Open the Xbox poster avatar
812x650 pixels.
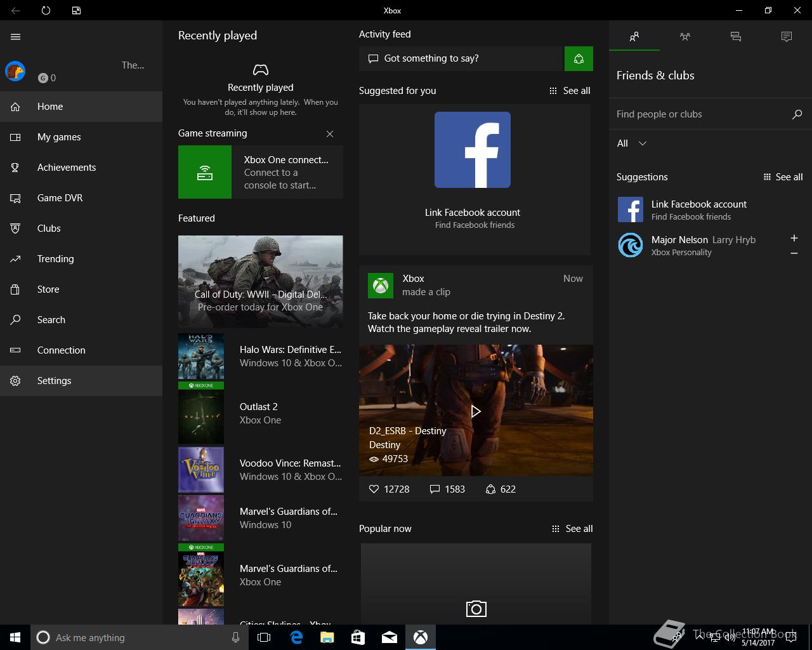pos(381,286)
